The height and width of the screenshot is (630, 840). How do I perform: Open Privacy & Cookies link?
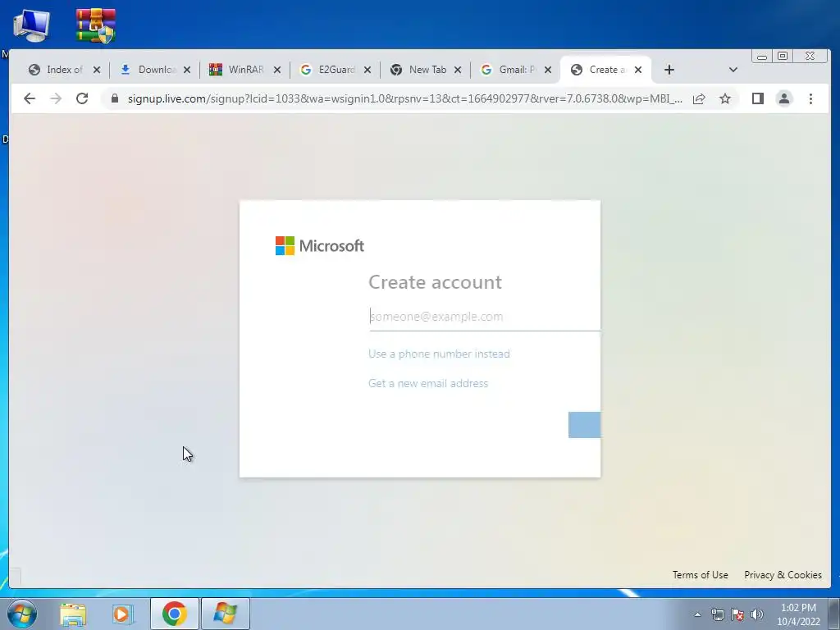coord(783,575)
